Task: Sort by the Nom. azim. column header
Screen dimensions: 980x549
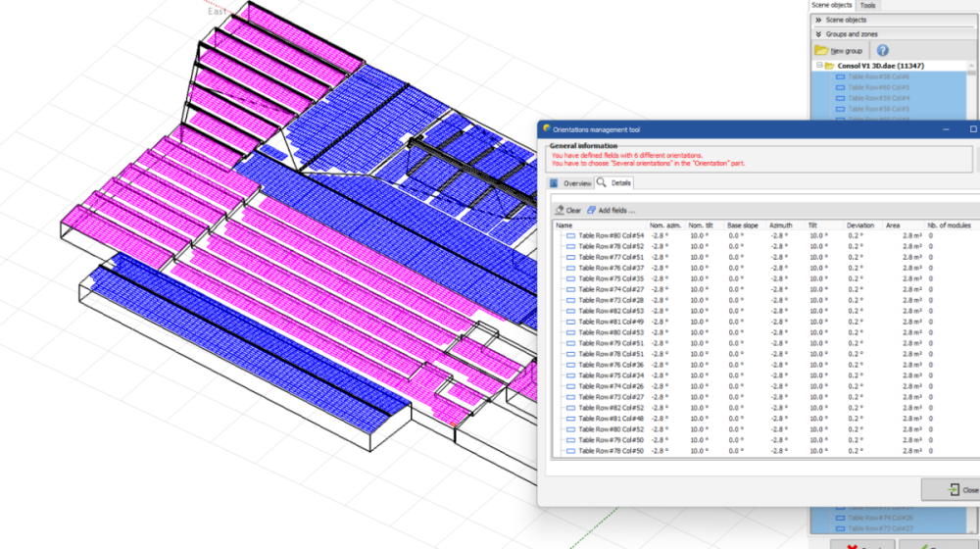Action: pos(663,225)
